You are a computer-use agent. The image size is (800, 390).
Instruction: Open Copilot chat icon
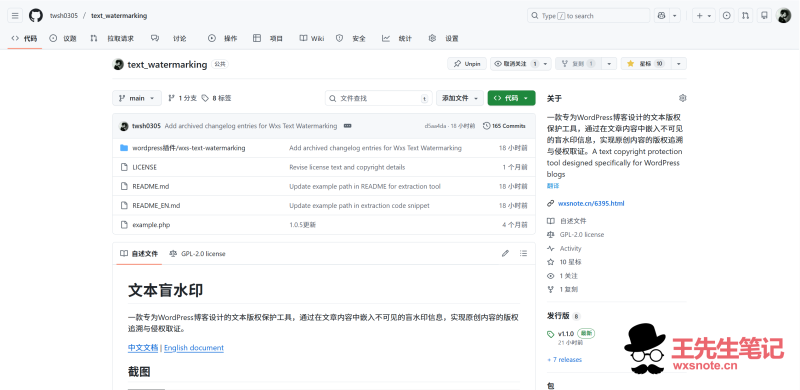[x=661, y=16]
